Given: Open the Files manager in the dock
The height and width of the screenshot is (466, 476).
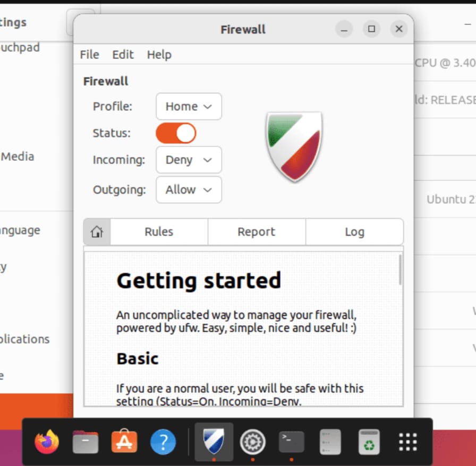Looking at the screenshot, I should point(86,442).
